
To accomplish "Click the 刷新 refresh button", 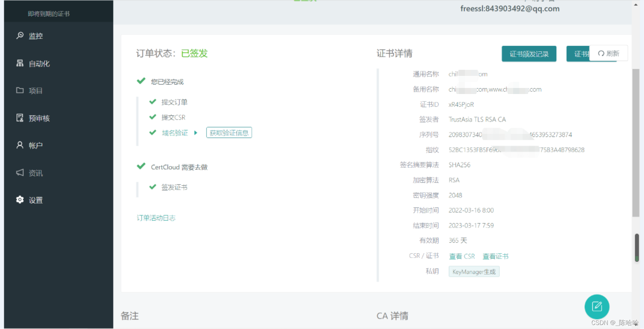I will point(608,53).
